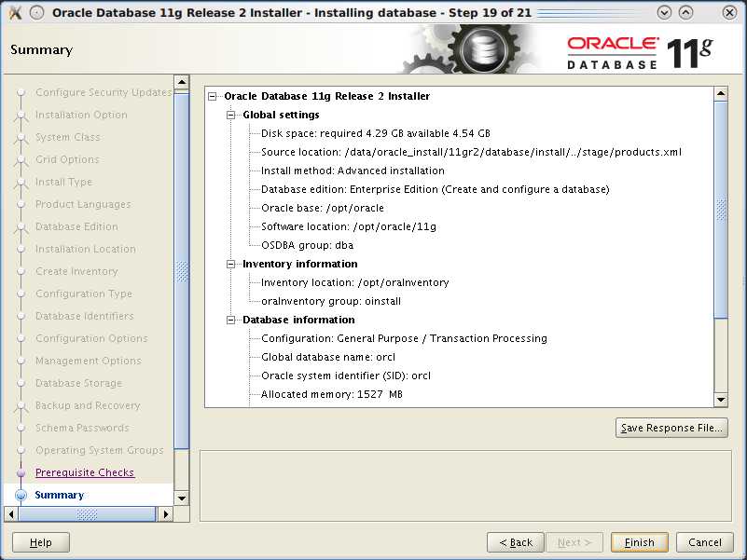
Task: Click the Summary step bullet icon
Action: [21, 495]
